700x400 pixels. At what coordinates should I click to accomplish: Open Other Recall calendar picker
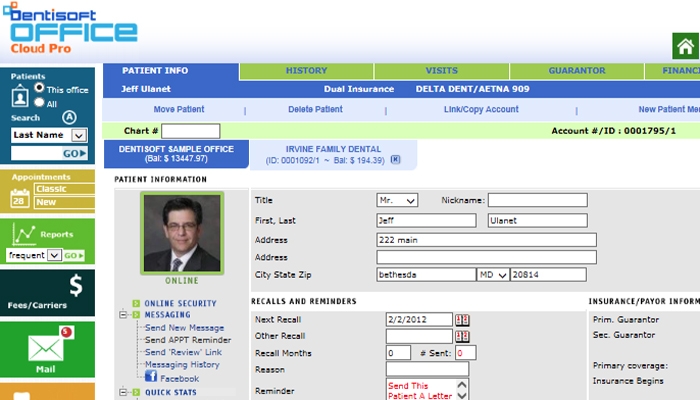(x=462, y=336)
